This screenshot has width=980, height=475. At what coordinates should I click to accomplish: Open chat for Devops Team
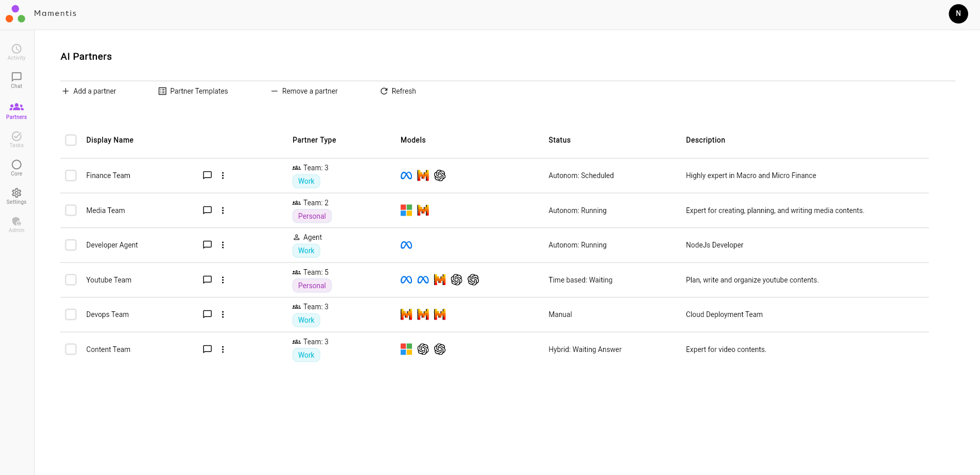208,314
